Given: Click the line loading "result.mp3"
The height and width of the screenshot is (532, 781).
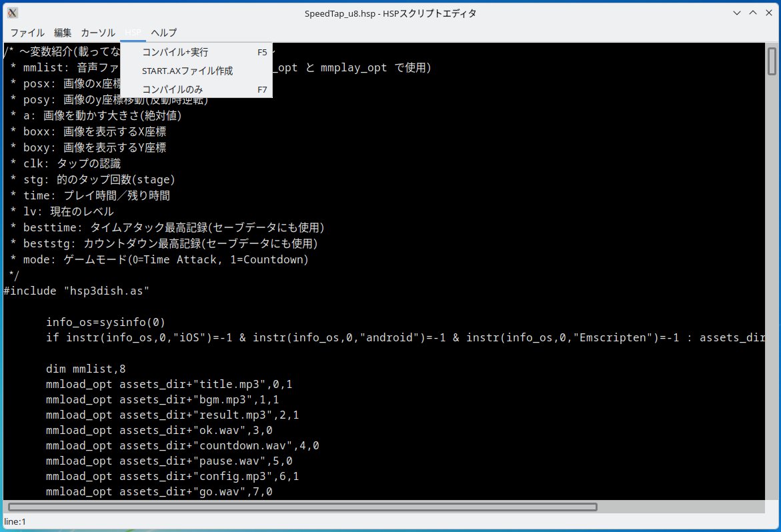Looking at the screenshot, I should tap(172, 415).
